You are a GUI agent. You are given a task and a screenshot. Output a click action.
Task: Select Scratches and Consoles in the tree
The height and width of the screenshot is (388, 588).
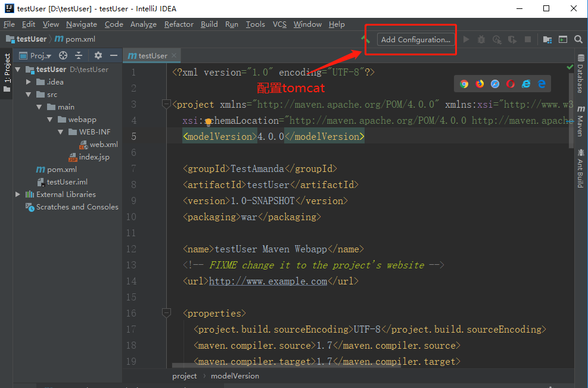click(x=72, y=206)
